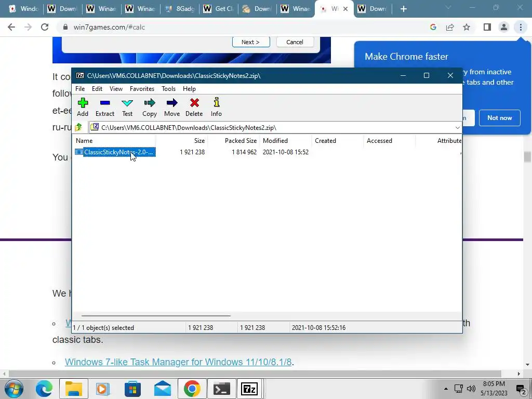Image resolution: width=532 pixels, height=399 pixels.
Task: Click the red Delete icon
Action: (194, 107)
